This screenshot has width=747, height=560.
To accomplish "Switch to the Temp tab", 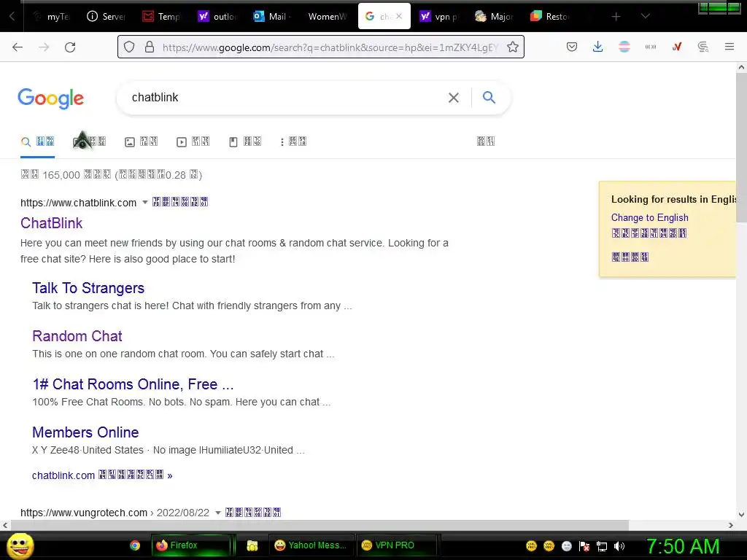I will click(162, 16).
